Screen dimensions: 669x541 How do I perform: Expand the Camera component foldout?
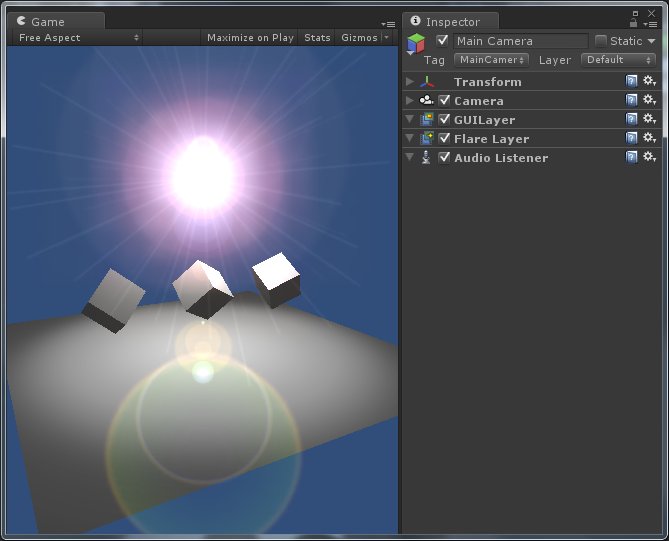(410, 100)
